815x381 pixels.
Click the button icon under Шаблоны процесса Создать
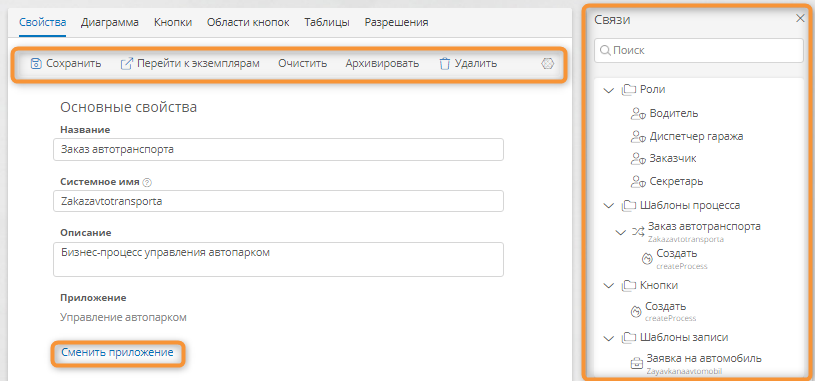pyautogui.click(x=647, y=259)
